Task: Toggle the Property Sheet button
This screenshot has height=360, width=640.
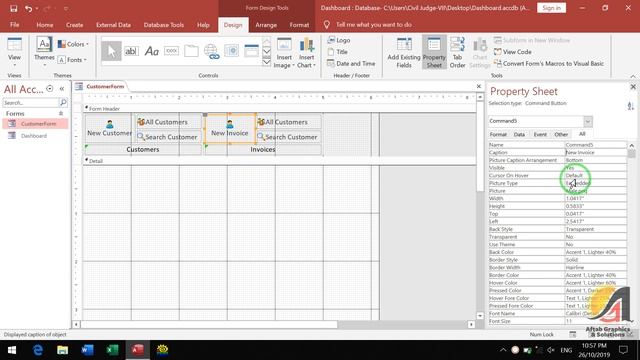Action: pyautogui.click(x=434, y=53)
